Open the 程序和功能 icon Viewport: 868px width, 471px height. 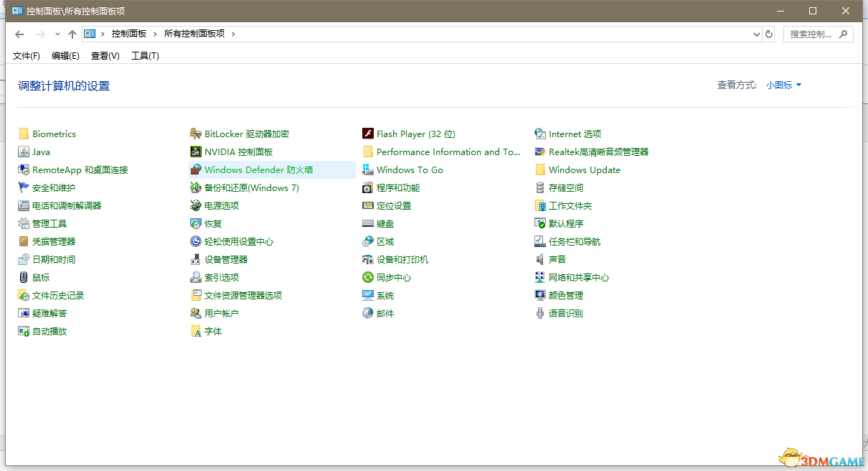click(368, 187)
